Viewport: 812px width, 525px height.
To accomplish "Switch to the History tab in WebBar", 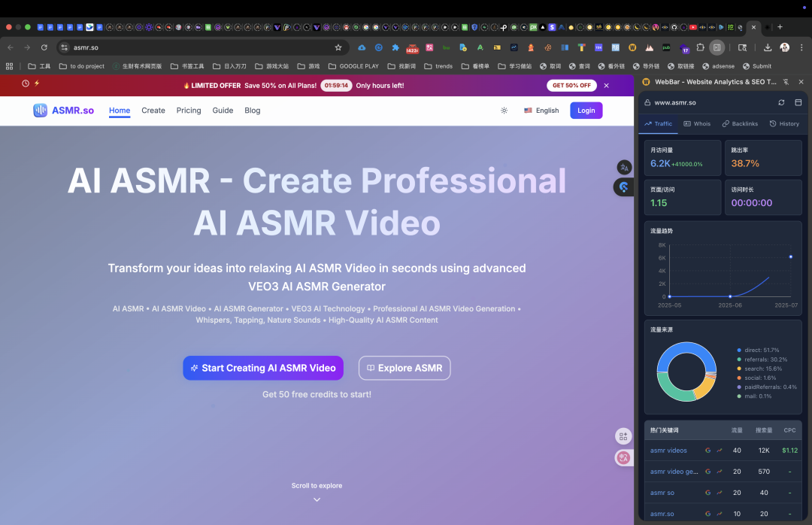I will pos(784,124).
